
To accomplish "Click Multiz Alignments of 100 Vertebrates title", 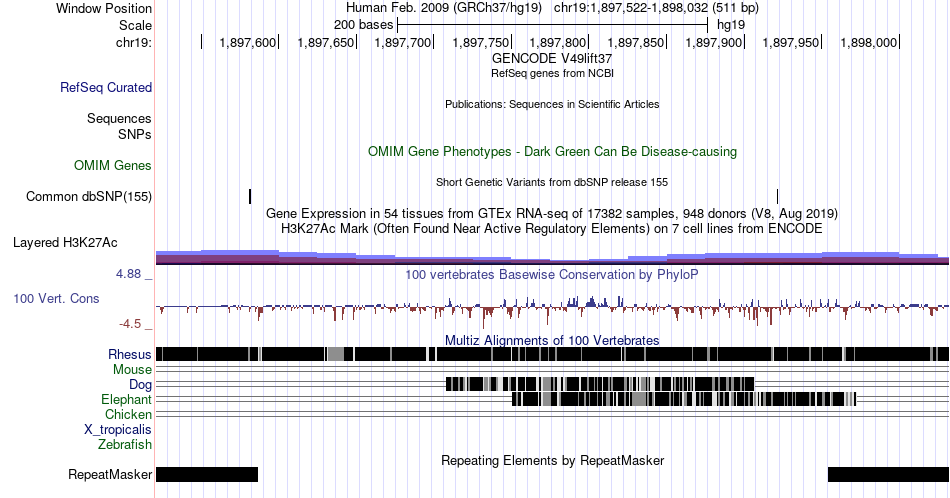I will coord(552,340).
